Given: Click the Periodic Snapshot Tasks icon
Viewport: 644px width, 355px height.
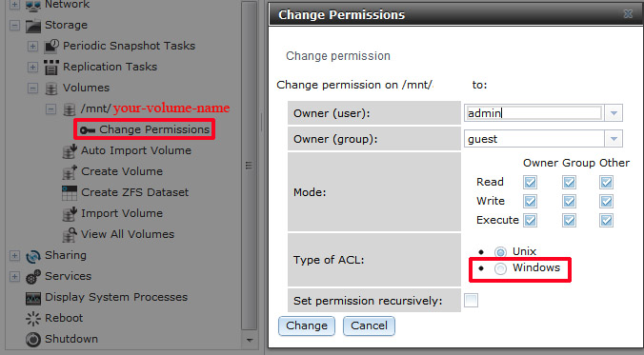Looking at the screenshot, I should [x=51, y=46].
